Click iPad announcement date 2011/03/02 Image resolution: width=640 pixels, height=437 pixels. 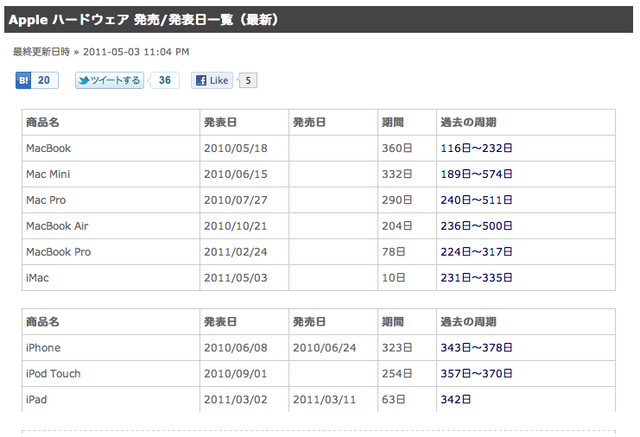236,399
